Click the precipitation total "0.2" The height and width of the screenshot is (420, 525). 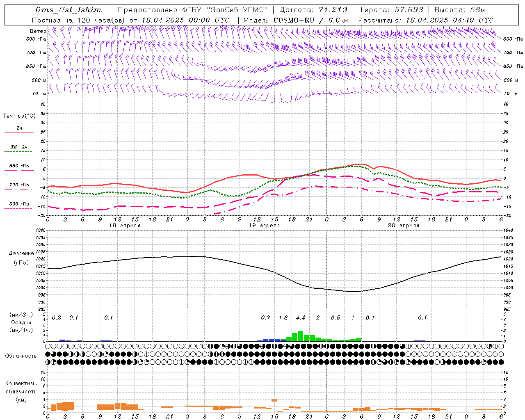point(57,317)
